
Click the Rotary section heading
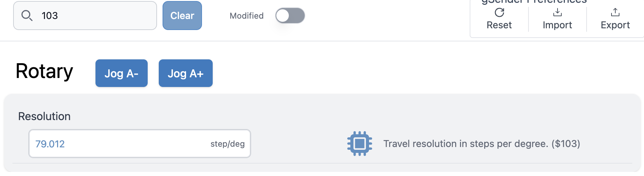tap(44, 71)
